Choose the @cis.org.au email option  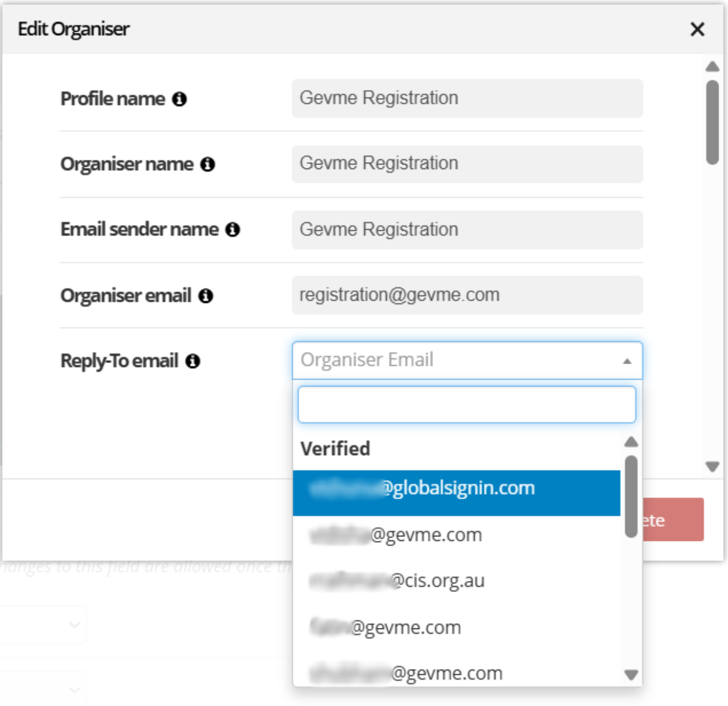tap(456, 581)
